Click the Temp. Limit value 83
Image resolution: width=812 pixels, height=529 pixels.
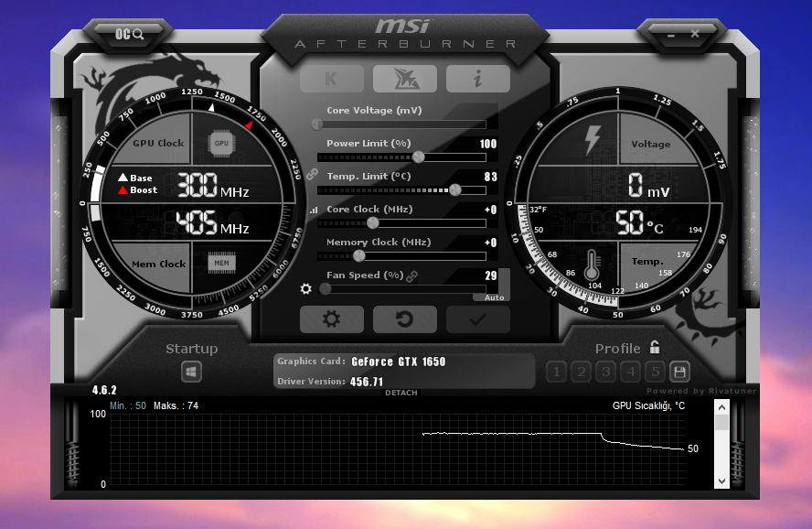[x=490, y=177]
